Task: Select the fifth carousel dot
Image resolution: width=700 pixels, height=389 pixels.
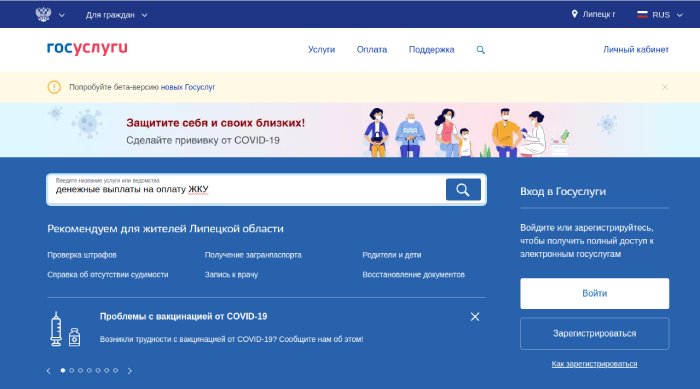Action: click(98, 370)
